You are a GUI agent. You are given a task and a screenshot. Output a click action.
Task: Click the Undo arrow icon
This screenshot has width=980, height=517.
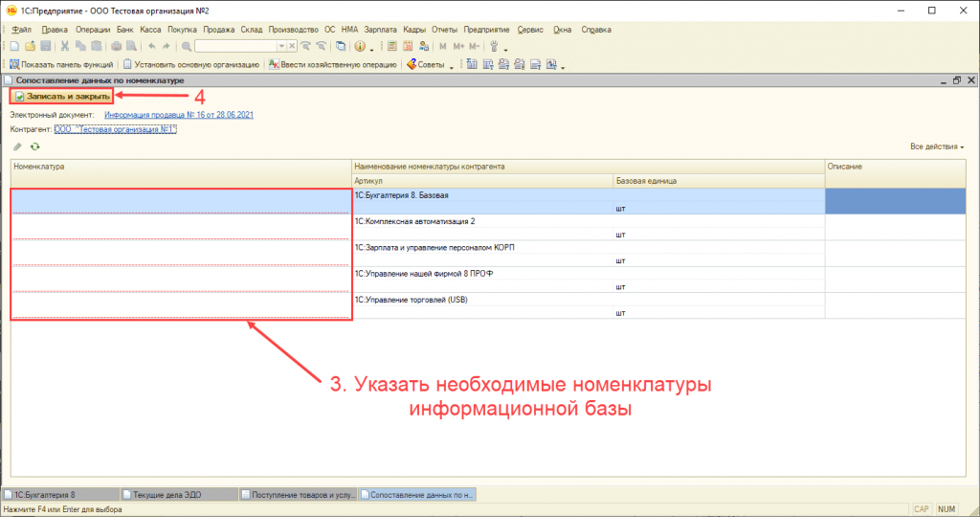(x=152, y=46)
